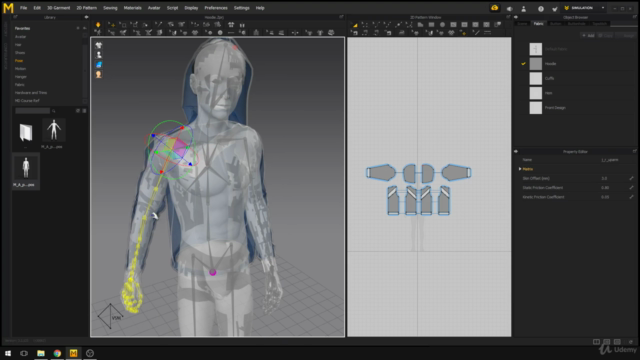Toggle the checkmark on the Hoodie fabric
This screenshot has width=640, height=360.
pos(523,64)
